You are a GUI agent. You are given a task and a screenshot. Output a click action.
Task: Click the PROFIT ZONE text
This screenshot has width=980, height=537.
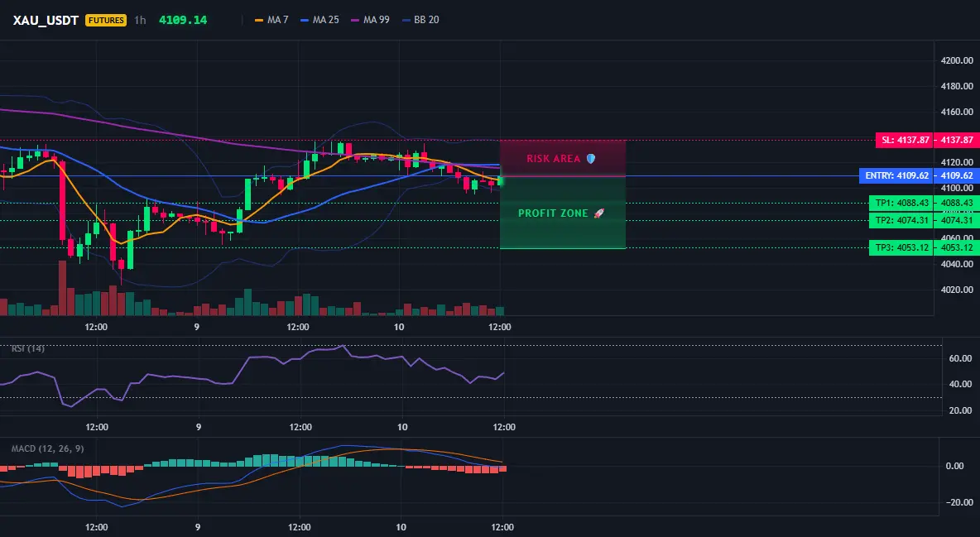click(553, 213)
